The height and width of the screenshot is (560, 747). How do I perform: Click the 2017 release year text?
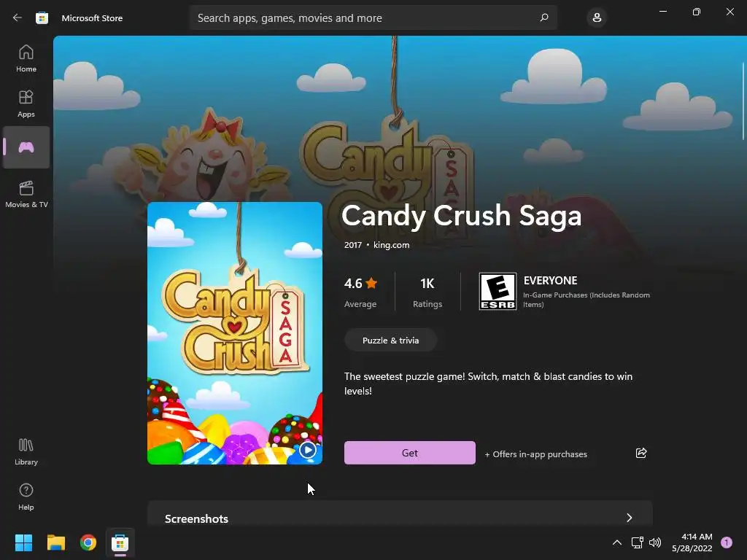tap(353, 245)
